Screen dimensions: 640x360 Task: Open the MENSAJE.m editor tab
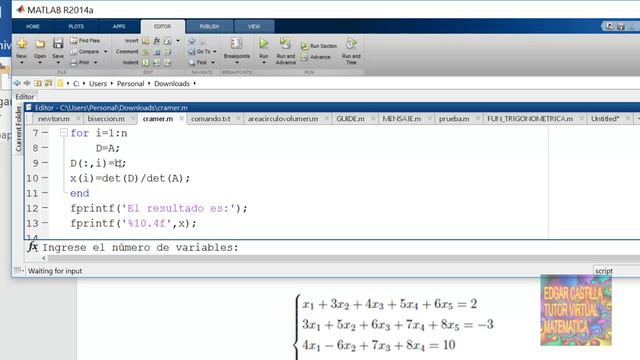coord(402,119)
